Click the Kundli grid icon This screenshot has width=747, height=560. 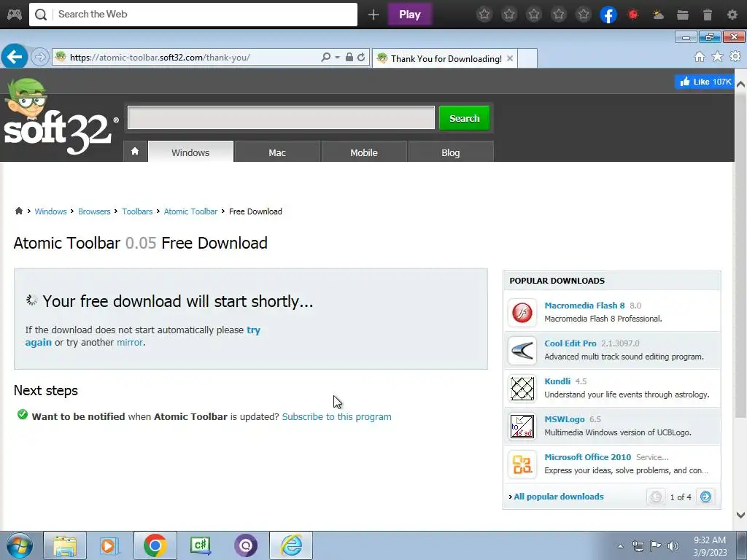(x=522, y=389)
